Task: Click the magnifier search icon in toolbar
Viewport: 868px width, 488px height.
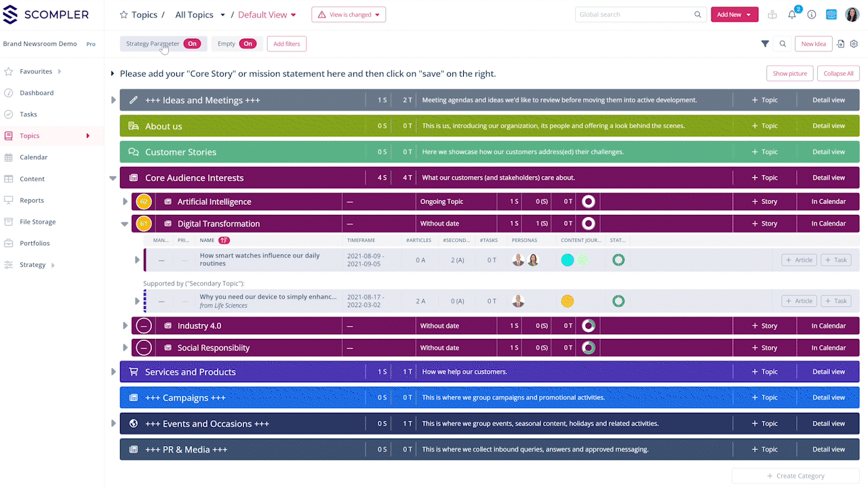Action: (x=783, y=44)
